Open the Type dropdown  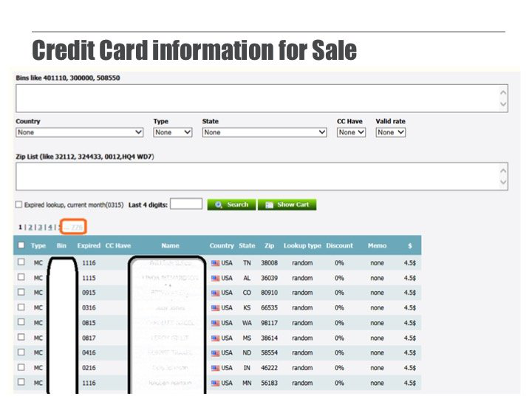coord(173,132)
